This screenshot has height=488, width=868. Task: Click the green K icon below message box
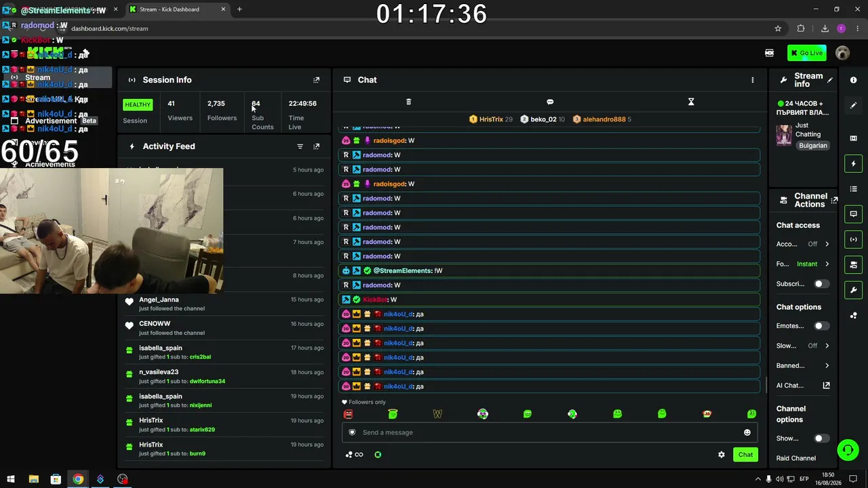coord(378,455)
